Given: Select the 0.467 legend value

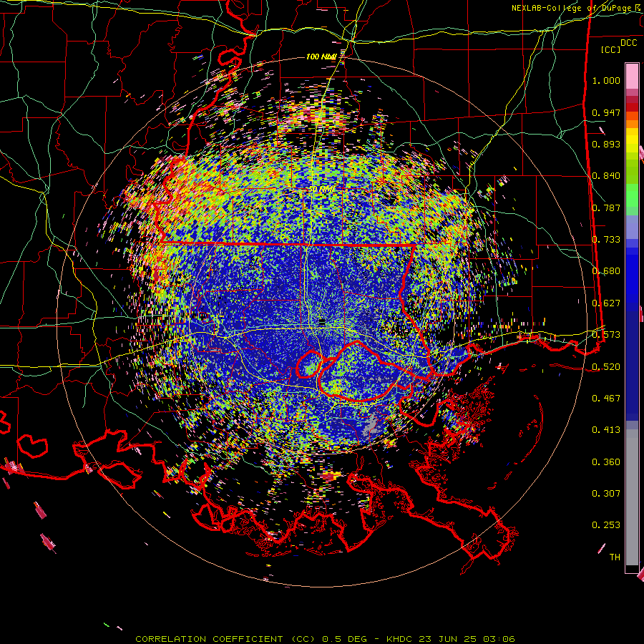Looking at the screenshot, I should 606,399.
